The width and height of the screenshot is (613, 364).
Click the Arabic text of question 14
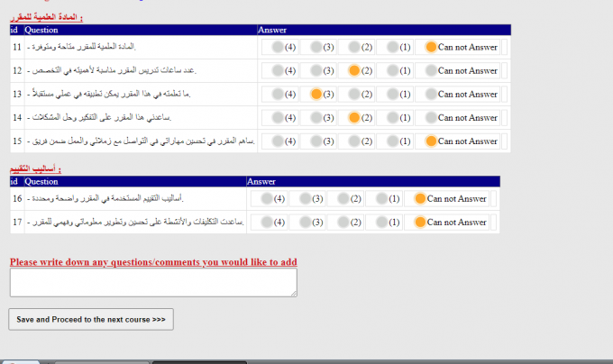[x=99, y=117]
